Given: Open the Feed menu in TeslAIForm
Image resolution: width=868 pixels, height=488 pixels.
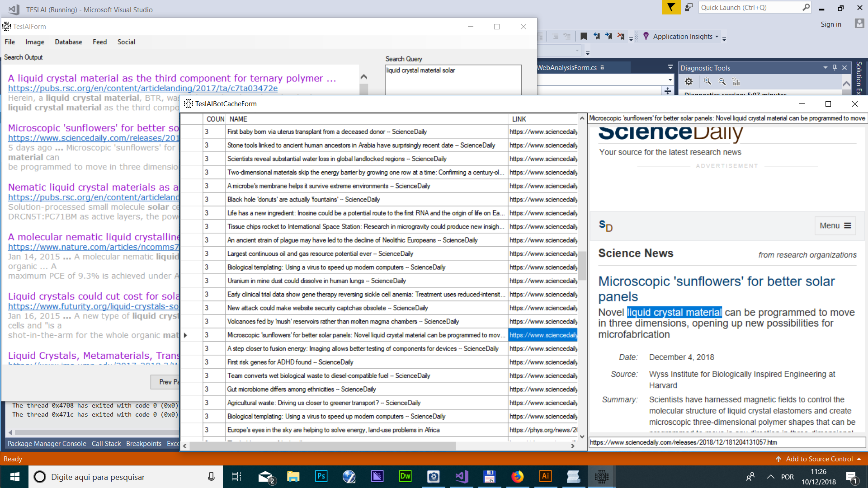Looking at the screenshot, I should point(99,42).
